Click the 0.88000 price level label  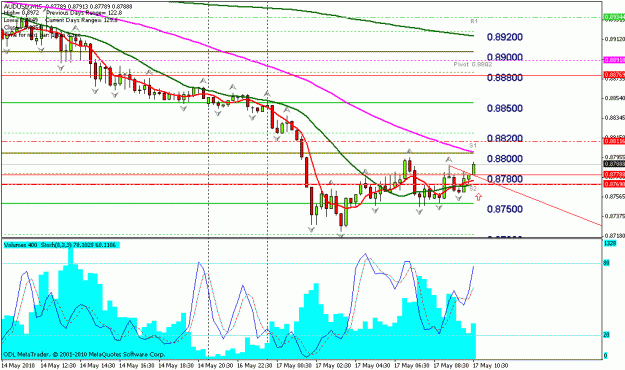[x=504, y=159]
